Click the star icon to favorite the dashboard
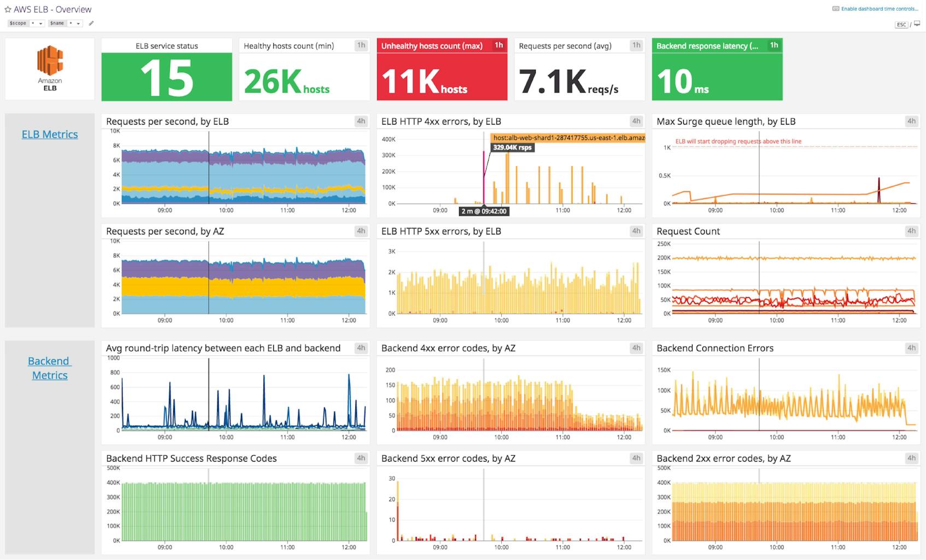This screenshot has height=560, width=926. tap(8, 9)
